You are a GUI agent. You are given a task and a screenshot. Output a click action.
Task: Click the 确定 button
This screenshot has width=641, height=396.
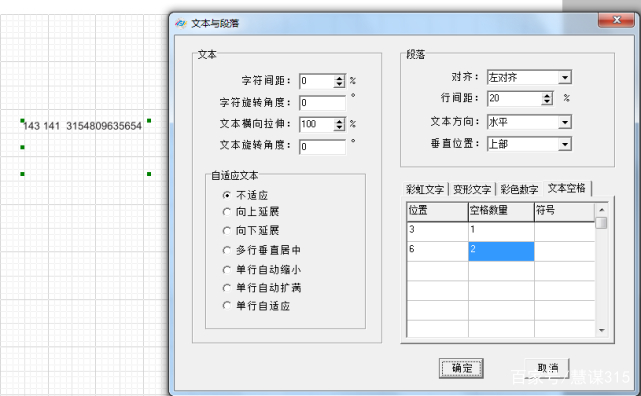[x=462, y=368]
